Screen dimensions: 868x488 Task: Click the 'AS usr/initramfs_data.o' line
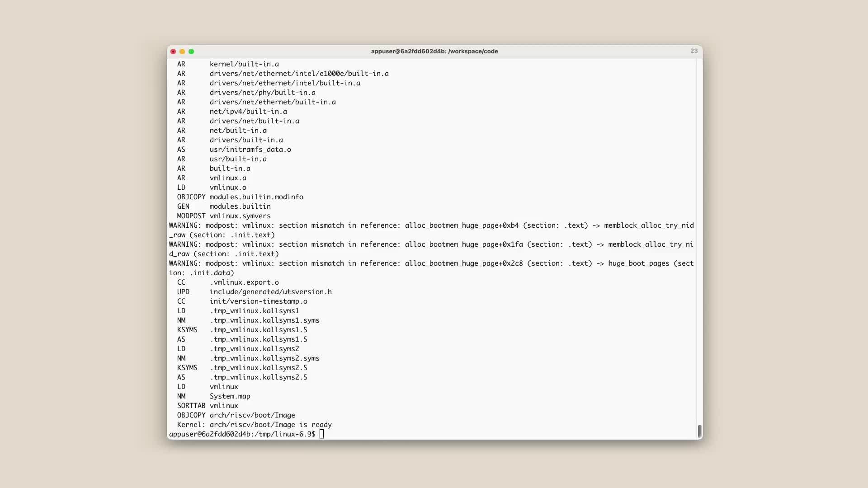point(234,150)
